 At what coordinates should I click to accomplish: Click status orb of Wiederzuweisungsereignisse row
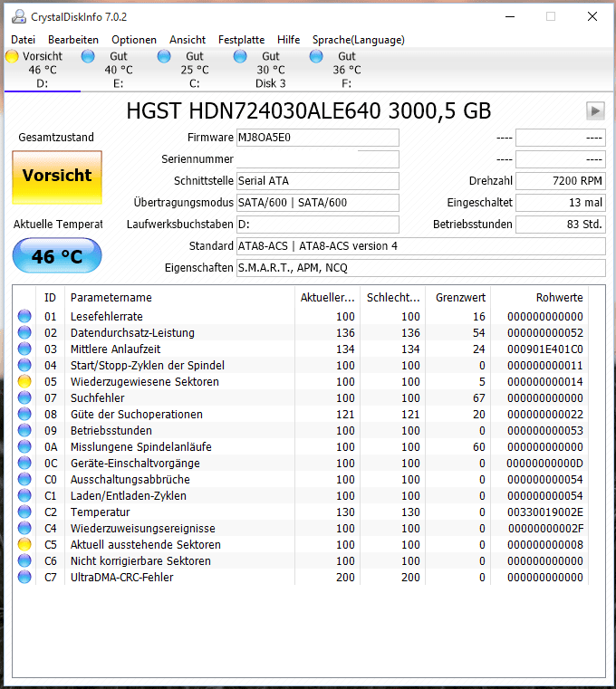tap(24, 528)
